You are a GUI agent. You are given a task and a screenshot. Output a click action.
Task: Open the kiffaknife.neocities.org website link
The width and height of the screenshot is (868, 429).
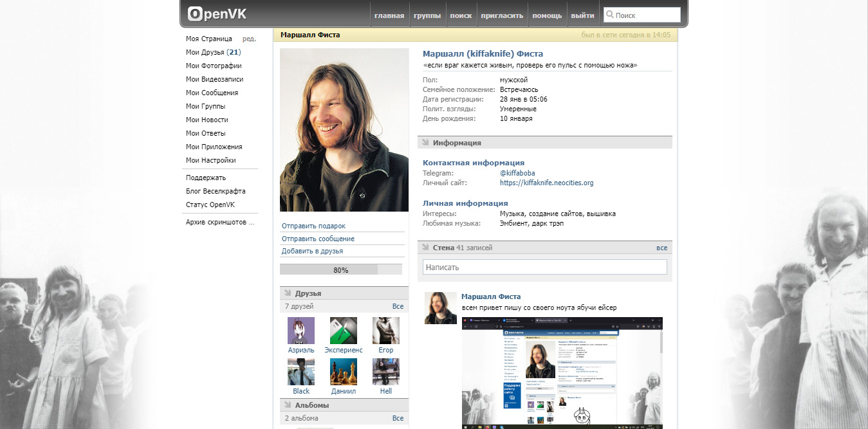546,183
